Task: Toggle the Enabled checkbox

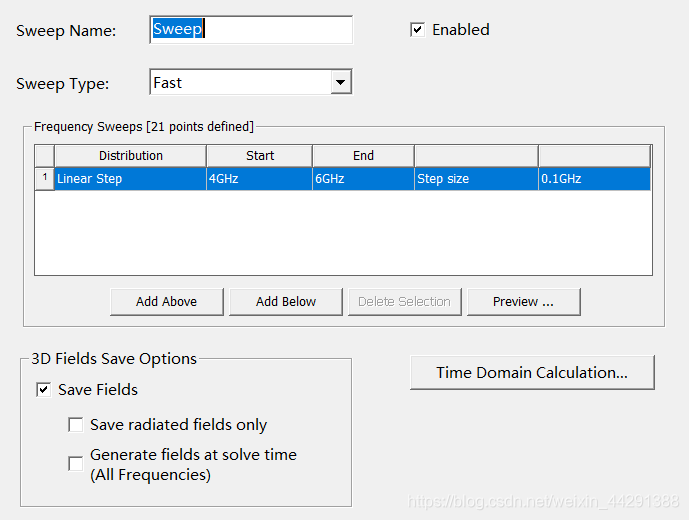Action: [x=417, y=30]
